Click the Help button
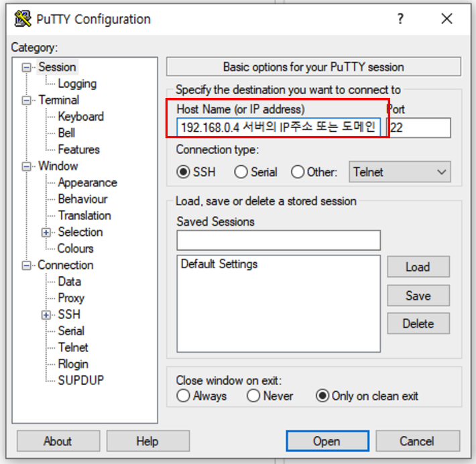 coord(148,441)
